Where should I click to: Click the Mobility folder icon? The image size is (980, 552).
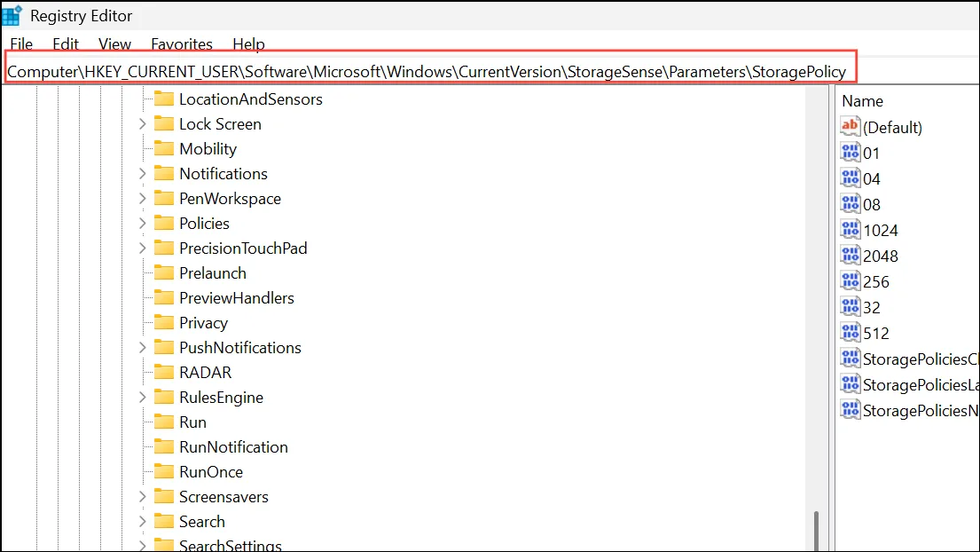coord(164,149)
